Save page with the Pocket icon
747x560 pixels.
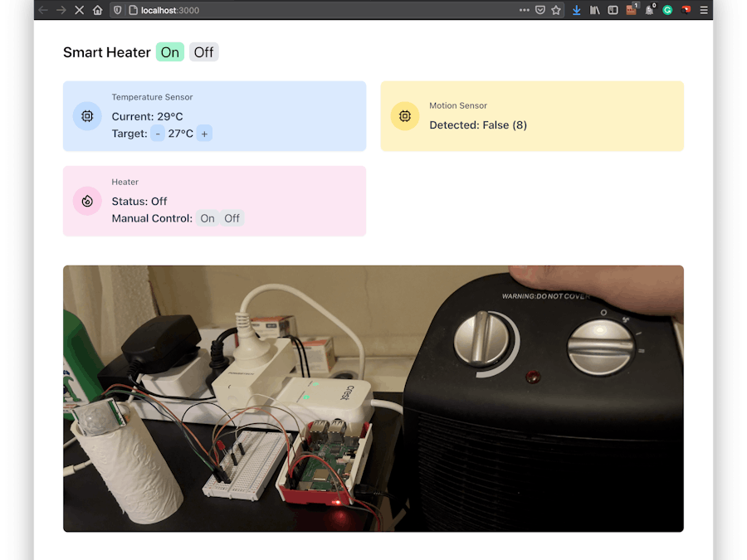click(x=540, y=10)
